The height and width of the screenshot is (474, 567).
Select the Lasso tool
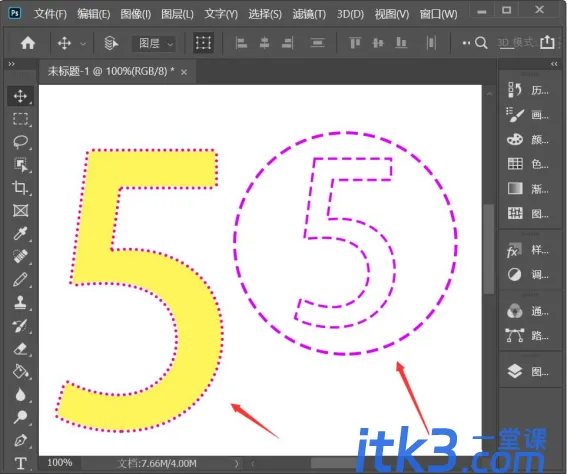coord(20,142)
